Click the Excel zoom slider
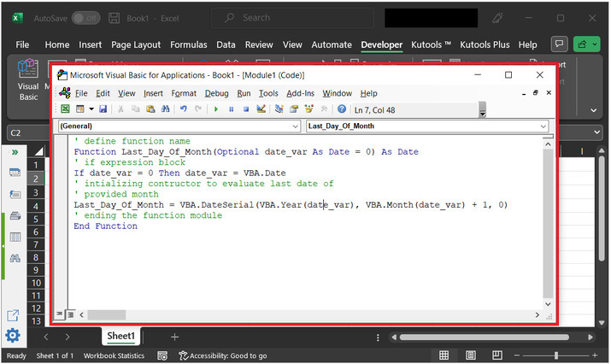Viewport: 611px width, 364px height. (x=556, y=355)
